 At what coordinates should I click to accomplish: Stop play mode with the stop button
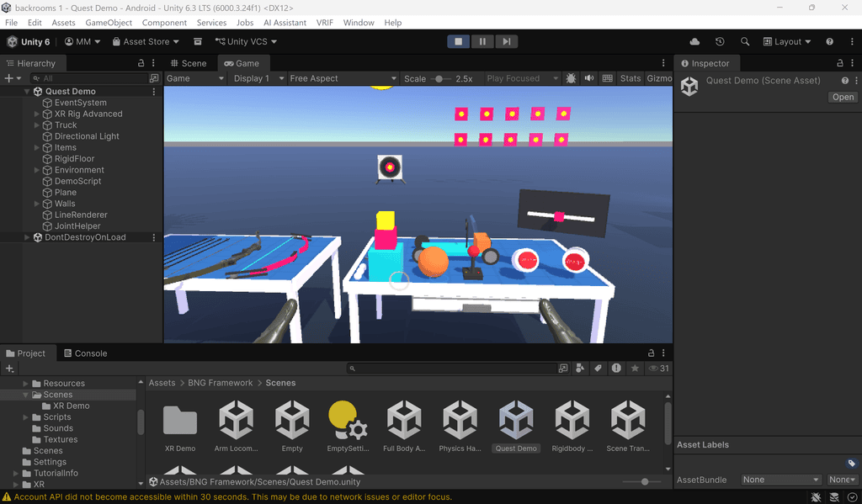point(459,42)
